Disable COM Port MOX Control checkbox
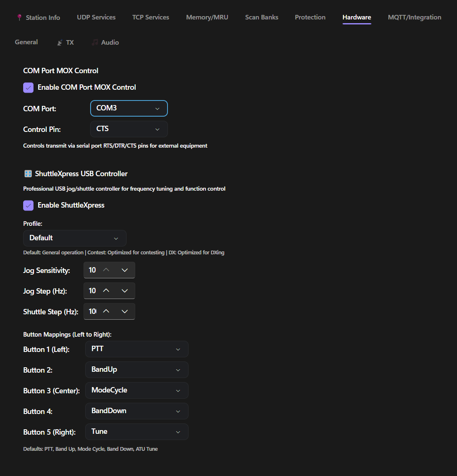The width and height of the screenshot is (457, 476). 29,87
